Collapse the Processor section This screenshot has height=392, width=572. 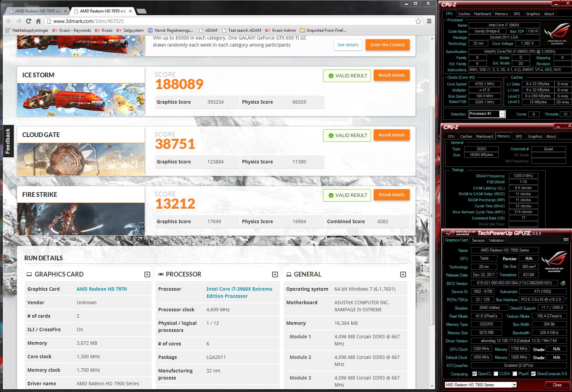coord(275,275)
